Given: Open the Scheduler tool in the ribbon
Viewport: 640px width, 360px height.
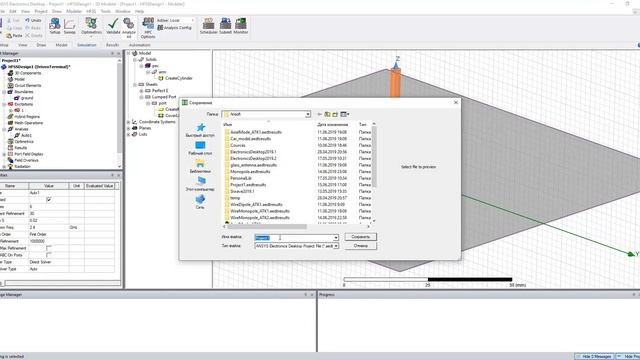Looking at the screenshot, I should (x=209, y=26).
